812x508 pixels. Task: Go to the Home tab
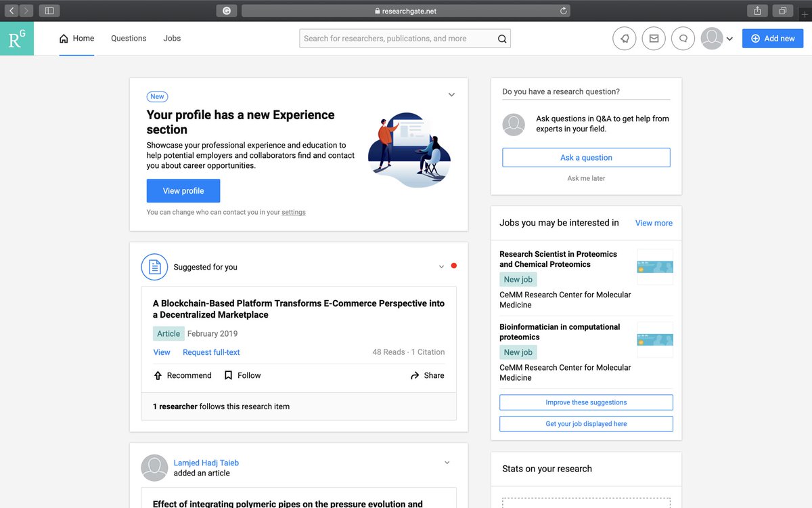[76, 39]
